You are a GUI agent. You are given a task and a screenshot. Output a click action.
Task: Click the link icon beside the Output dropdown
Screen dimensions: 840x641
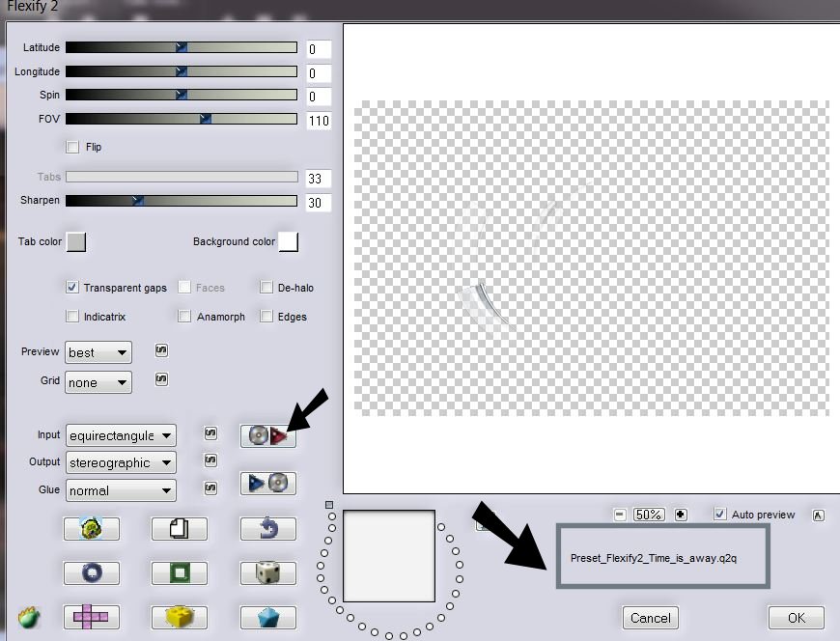pyautogui.click(x=210, y=460)
